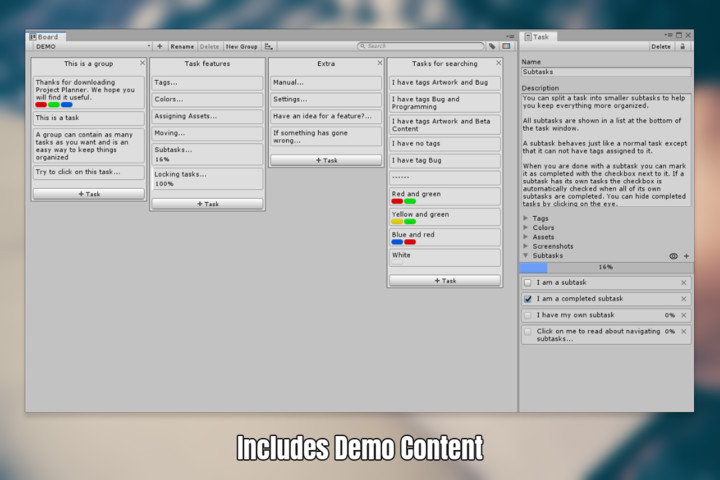Open the Board window options menu icon
Screen dimensions: 720x480
(510, 37)
